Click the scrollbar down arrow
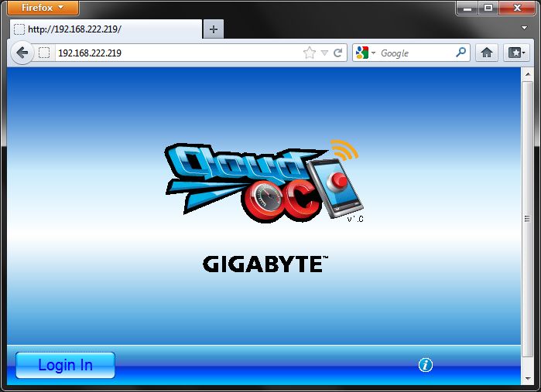This screenshot has height=392, width=541. tap(527, 378)
